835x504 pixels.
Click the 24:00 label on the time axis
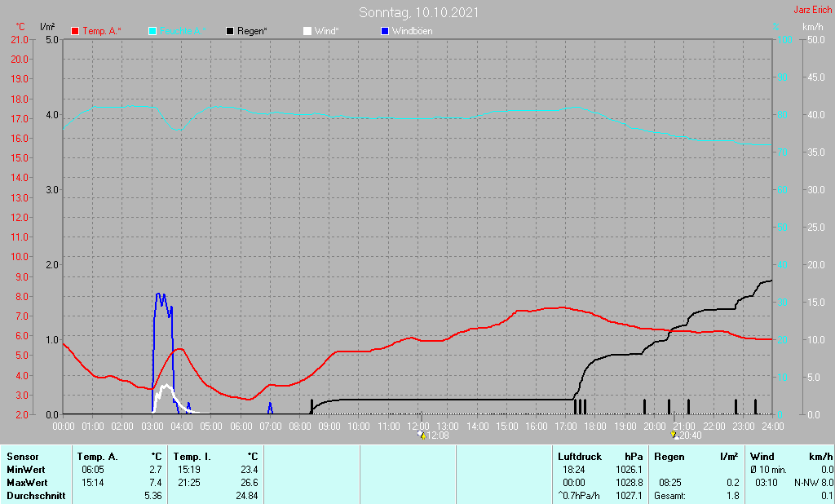click(x=773, y=427)
